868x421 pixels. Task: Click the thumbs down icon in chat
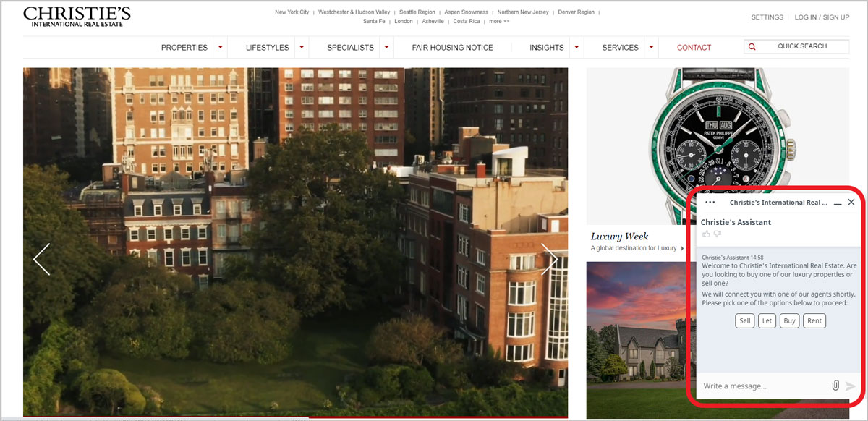[718, 234]
